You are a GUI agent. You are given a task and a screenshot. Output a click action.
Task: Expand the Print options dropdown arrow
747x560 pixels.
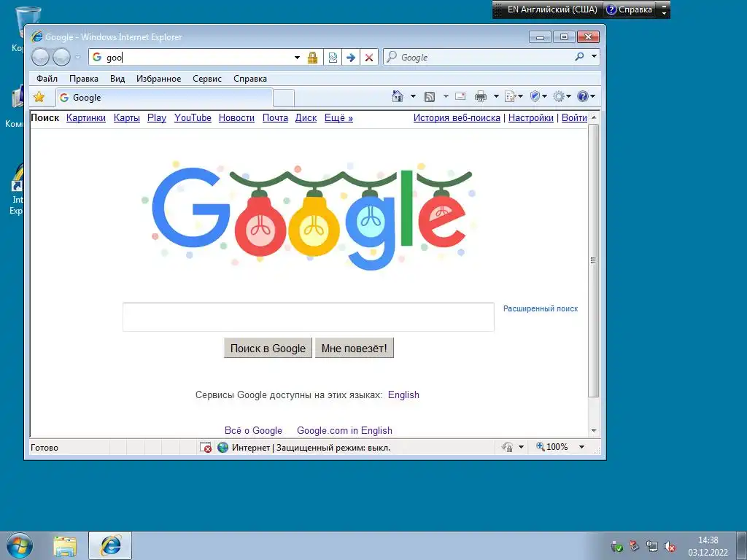click(496, 97)
